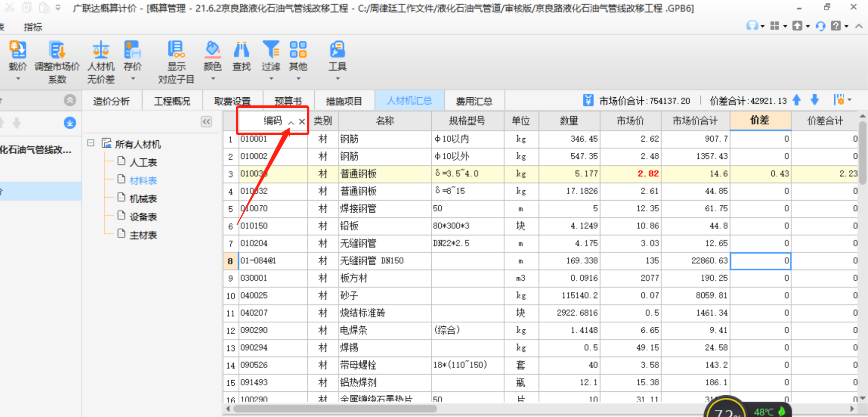Select 所有人材机 root node
This screenshot has height=417, width=868.
(x=138, y=144)
